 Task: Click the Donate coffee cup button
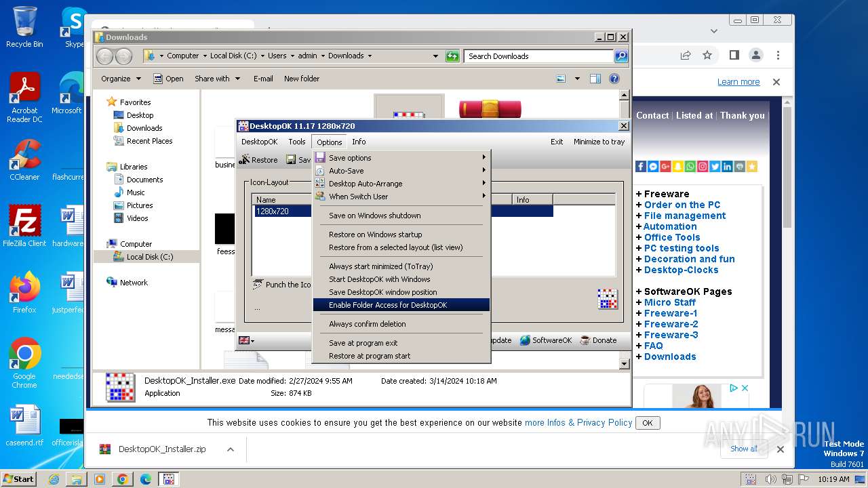point(599,340)
